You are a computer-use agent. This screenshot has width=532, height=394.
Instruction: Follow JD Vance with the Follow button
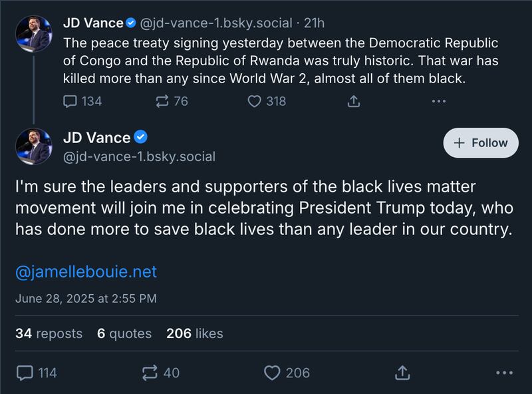480,143
